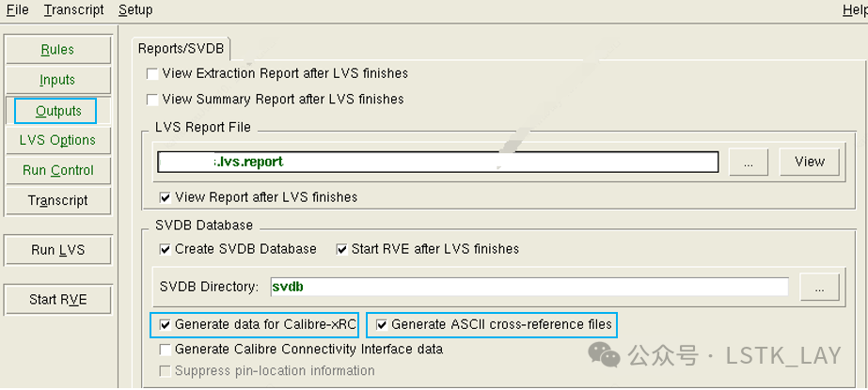The image size is (868, 390).
Task: Enable View Summary Report after LVS finishes
Action: 153,99
